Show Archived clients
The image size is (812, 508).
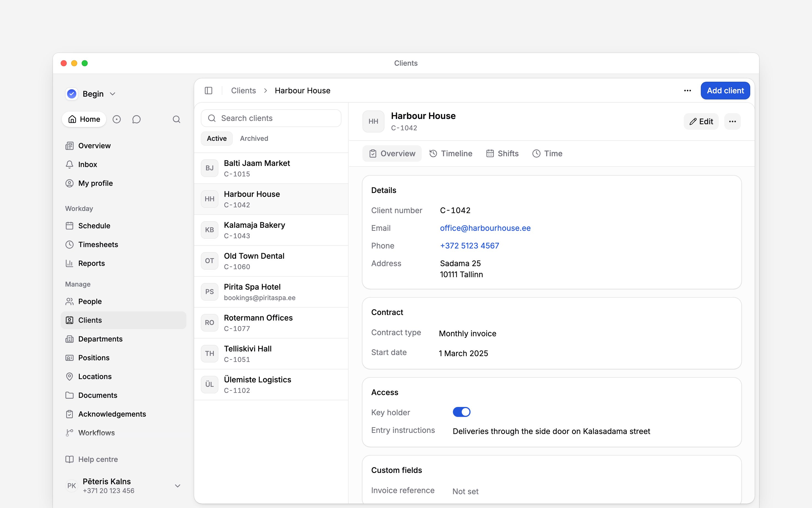[x=254, y=138]
